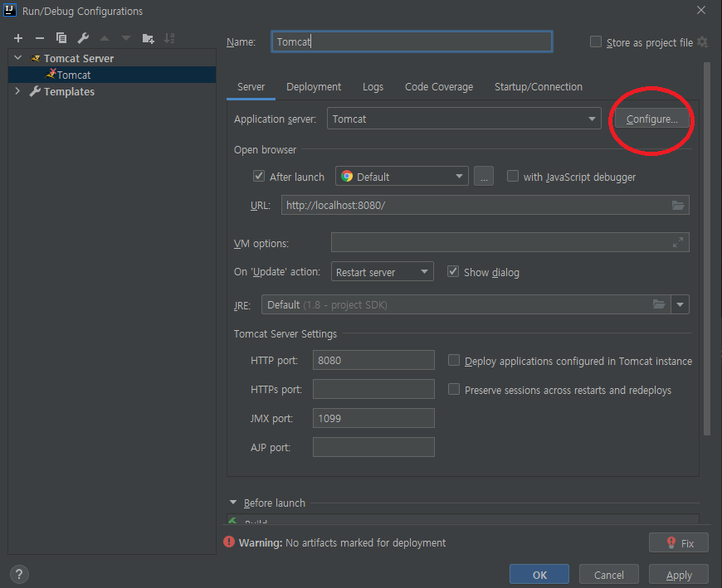Click the gear icon beside Store as project file
Screen dimensions: 722x588
pos(702,41)
